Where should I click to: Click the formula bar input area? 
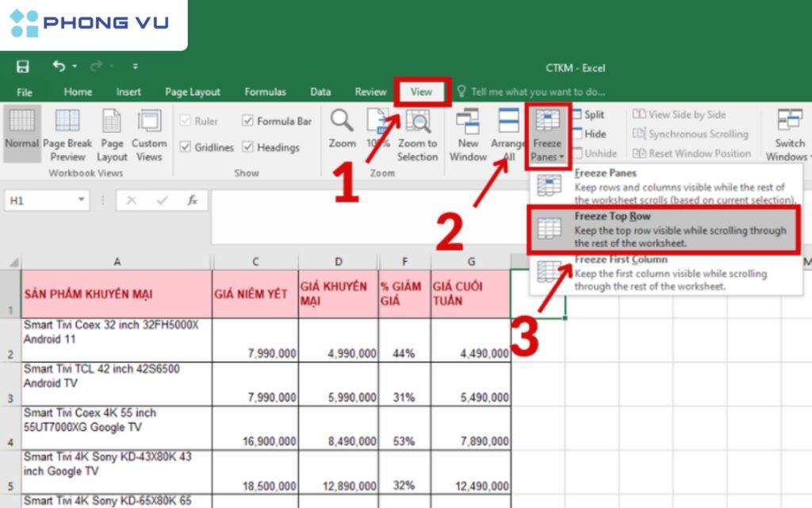[369, 217]
